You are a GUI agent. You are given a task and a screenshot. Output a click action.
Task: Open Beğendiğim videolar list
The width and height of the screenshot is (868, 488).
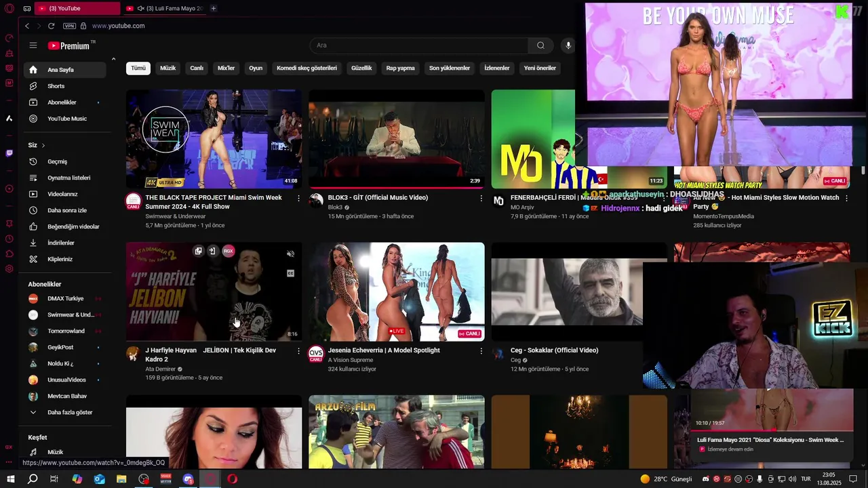tap(65, 226)
